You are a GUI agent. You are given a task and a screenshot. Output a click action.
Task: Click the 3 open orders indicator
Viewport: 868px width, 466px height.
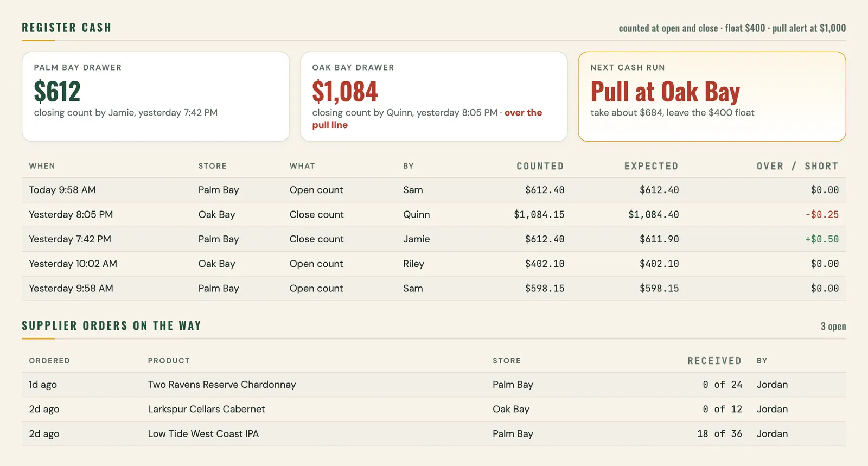[x=833, y=326]
